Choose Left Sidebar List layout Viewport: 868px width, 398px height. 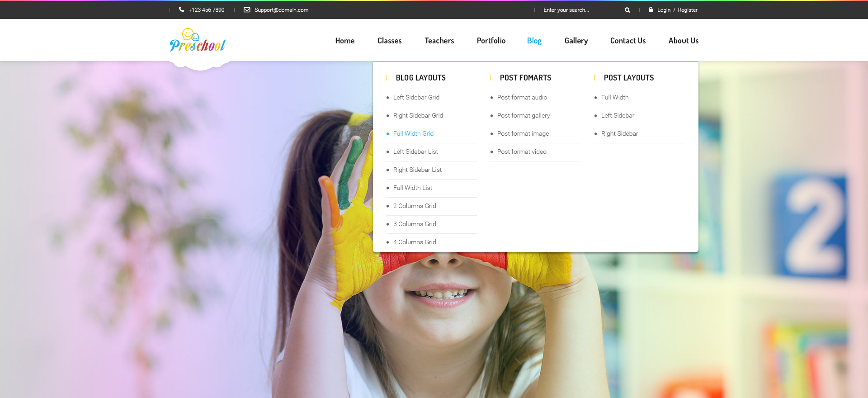[415, 152]
